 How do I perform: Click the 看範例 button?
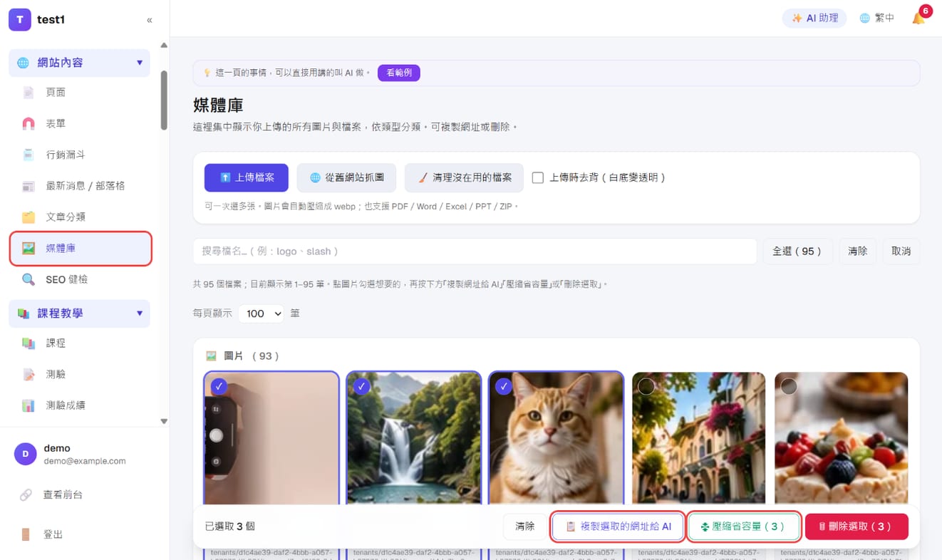pyautogui.click(x=399, y=73)
